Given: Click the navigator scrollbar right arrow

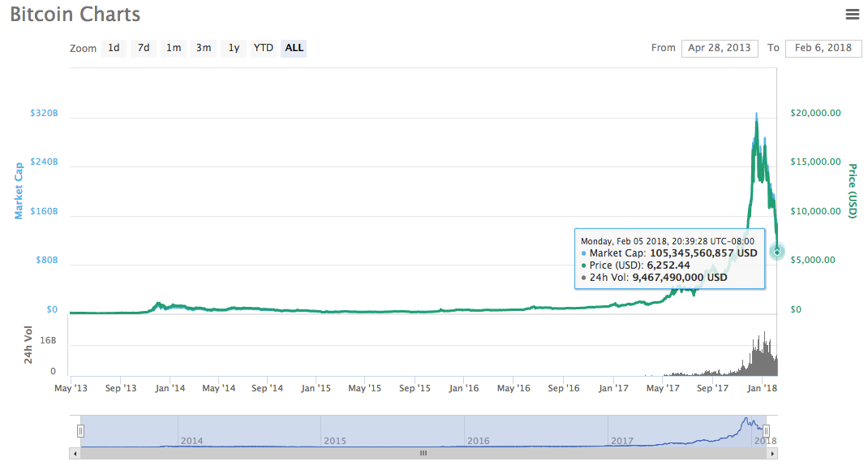Looking at the screenshot, I should point(772,454).
